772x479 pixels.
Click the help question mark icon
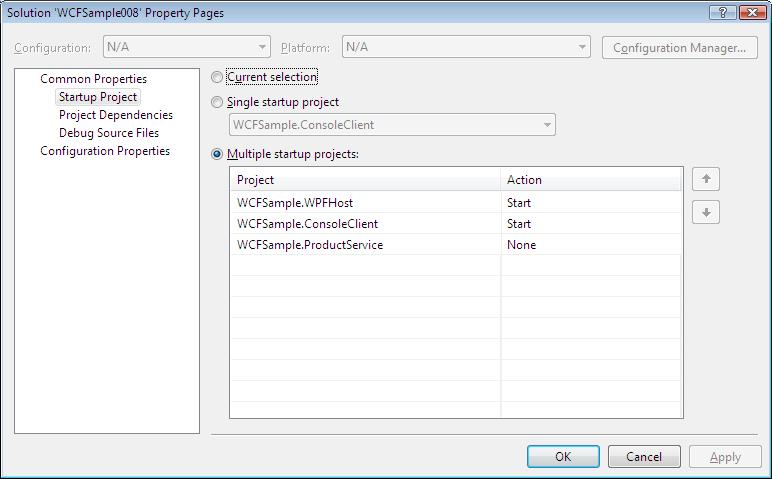pos(723,12)
